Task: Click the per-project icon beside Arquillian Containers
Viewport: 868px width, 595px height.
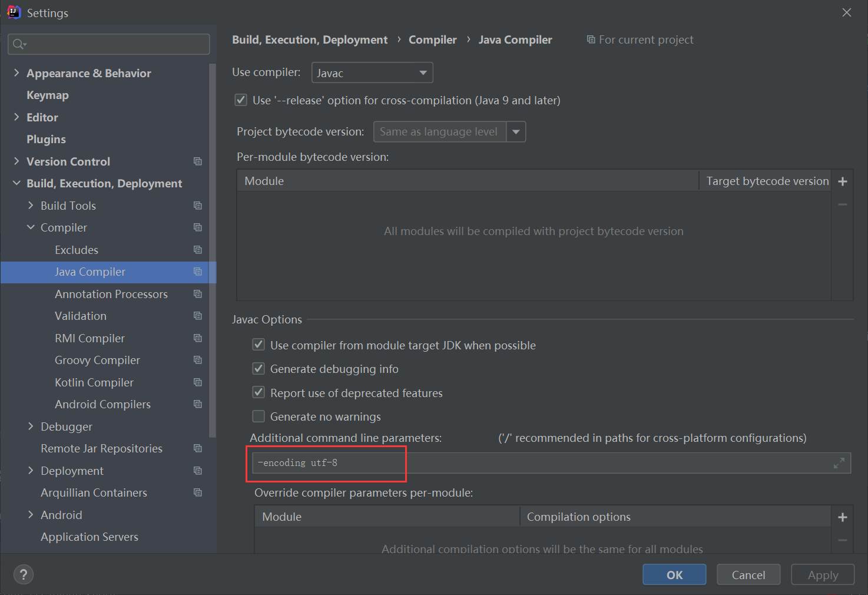Action: tap(198, 492)
